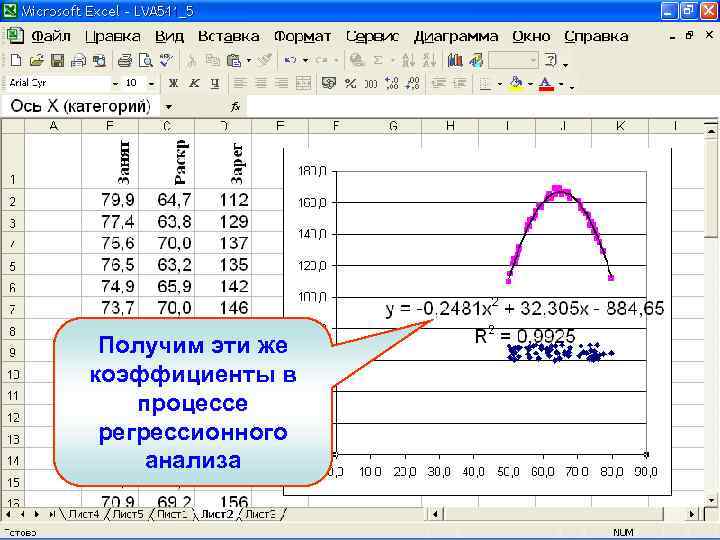Expand the Name Box dropdown arrow

(x=169, y=107)
